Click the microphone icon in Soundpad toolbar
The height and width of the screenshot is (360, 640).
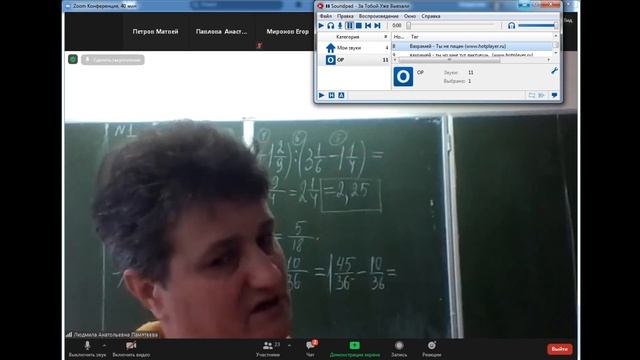click(x=340, y=25)
